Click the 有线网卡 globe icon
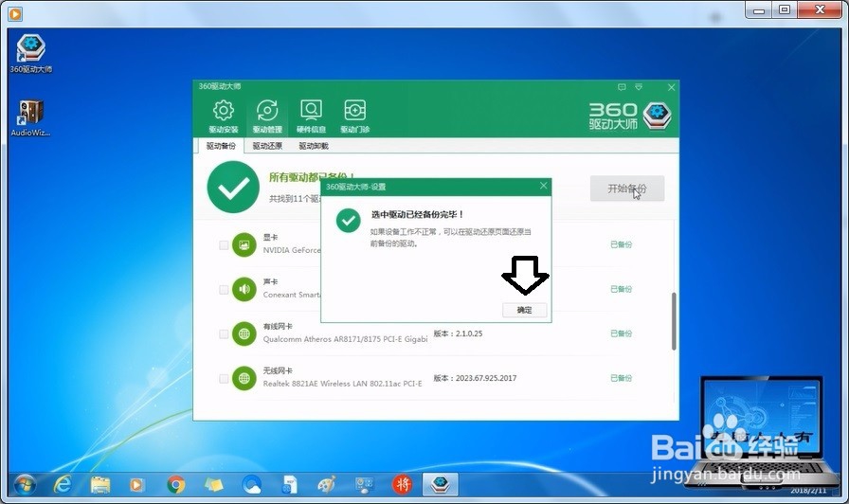This screenshot has height=504, width=849. point(244,333)
